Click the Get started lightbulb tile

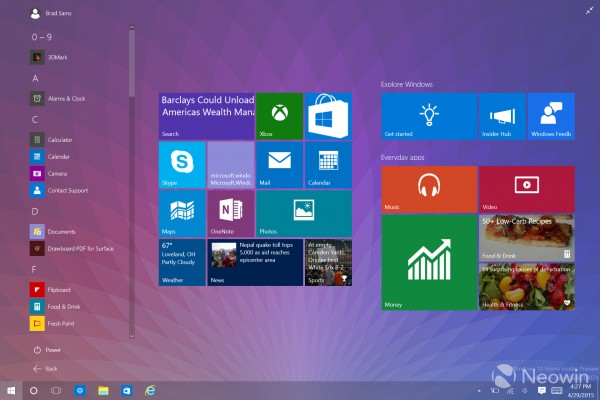428,116
